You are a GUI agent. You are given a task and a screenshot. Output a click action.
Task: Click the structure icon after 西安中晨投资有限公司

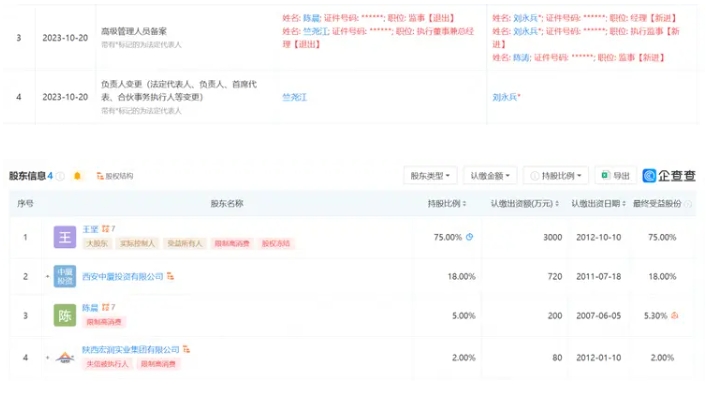coord(170,276)
